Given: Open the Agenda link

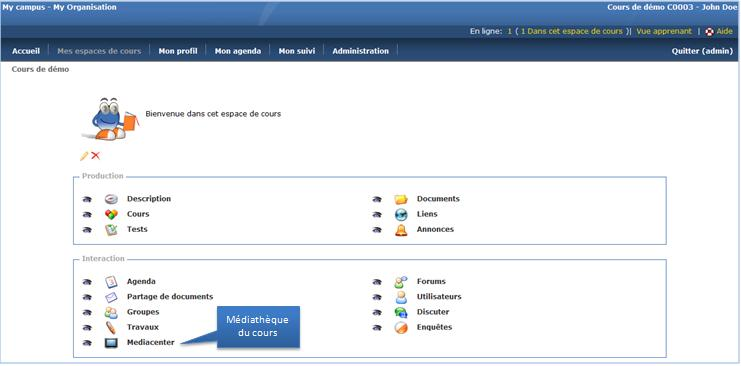Looking at the screenshot, I should (x=141, y=281).
